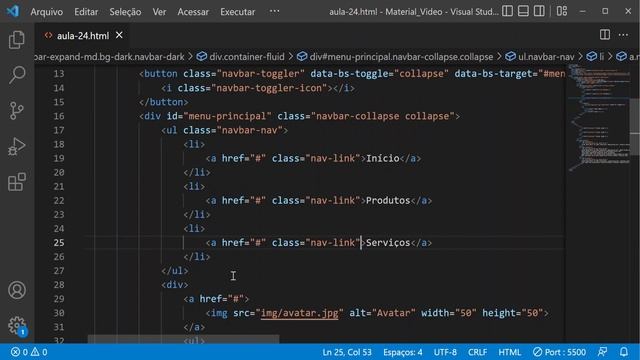Click the text Produtos in line 22
This screenshot has width=640, height=360.
coord(388,200)
